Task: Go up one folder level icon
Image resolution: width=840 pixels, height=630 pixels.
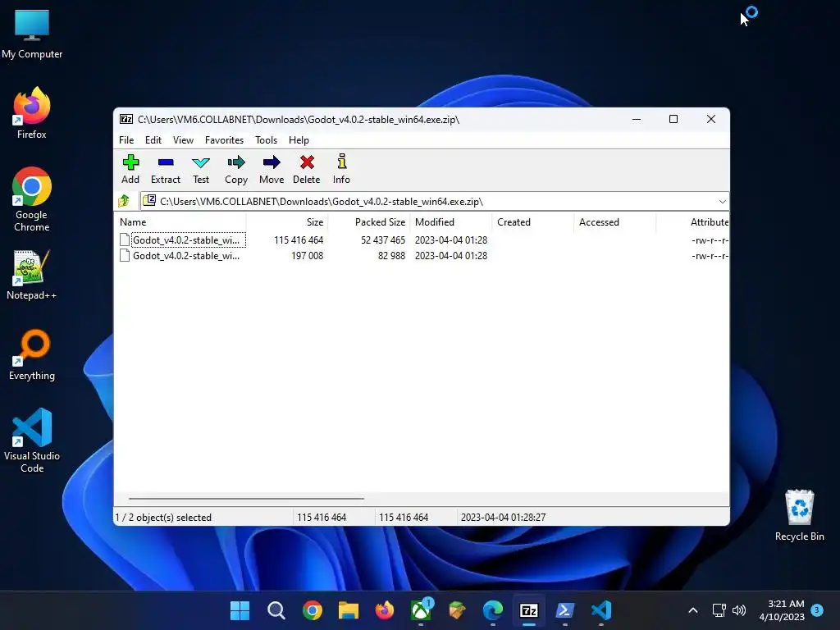Action: (124, 202)
